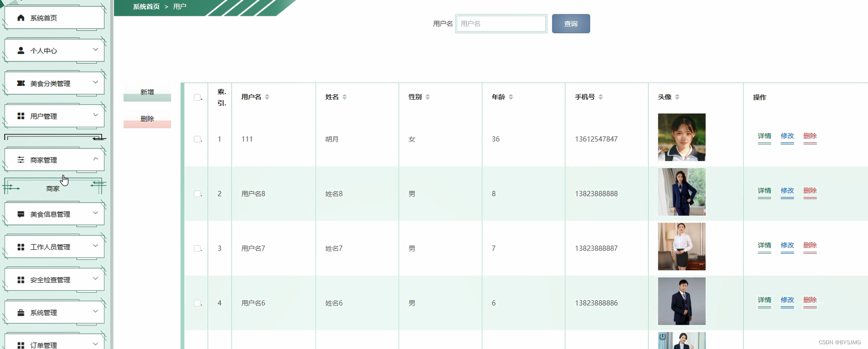Sort by 手机号 column arrows
The height and width of the screenshot is (349, 868).
[601, 97]
